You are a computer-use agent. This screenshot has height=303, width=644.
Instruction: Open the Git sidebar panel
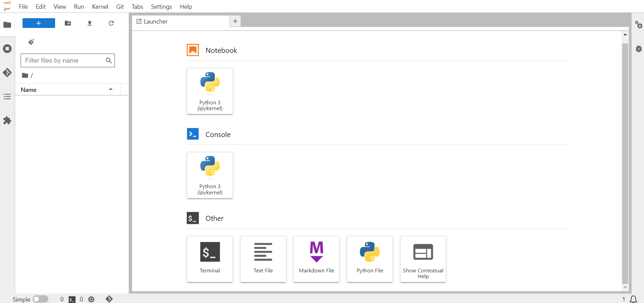[x=7, y=73]
